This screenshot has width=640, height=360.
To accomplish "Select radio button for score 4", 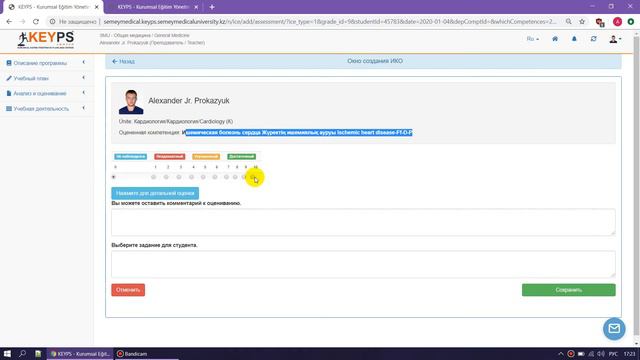I will 191,177.
